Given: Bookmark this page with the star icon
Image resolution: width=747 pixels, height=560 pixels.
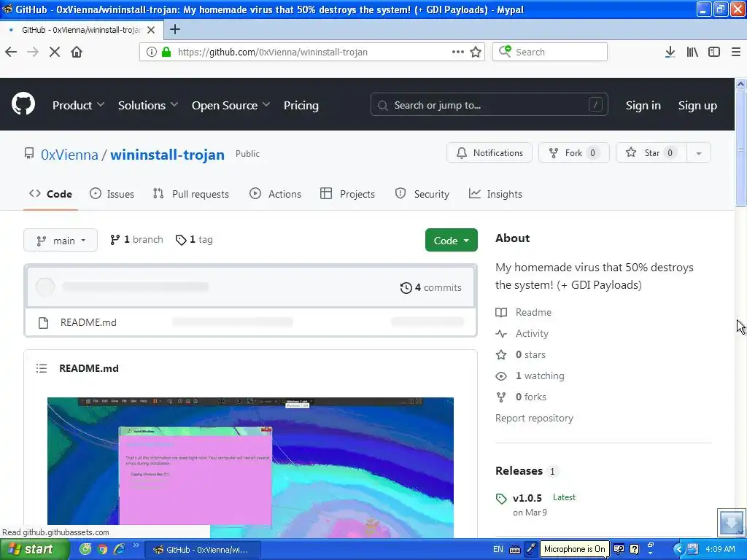Looking at the screenshot, I should (x=476, y=52).
